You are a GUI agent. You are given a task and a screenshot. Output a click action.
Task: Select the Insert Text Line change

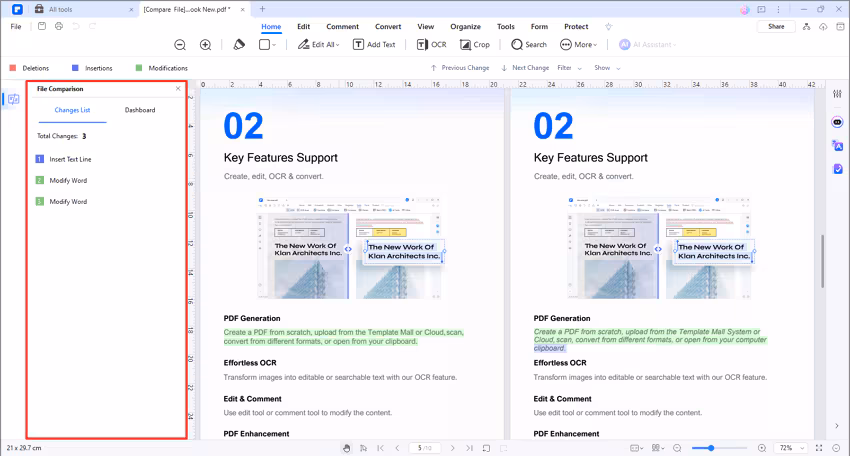70,159
